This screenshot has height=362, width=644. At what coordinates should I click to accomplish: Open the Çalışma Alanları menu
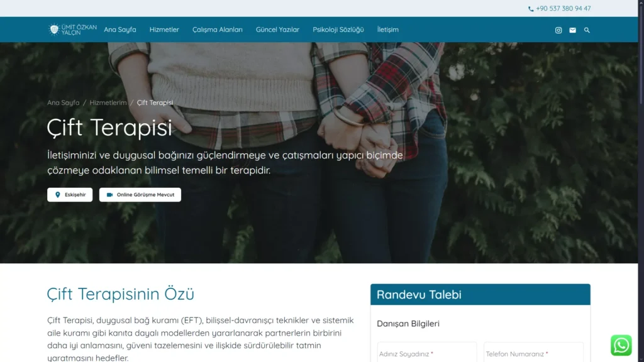click(217, 30)
